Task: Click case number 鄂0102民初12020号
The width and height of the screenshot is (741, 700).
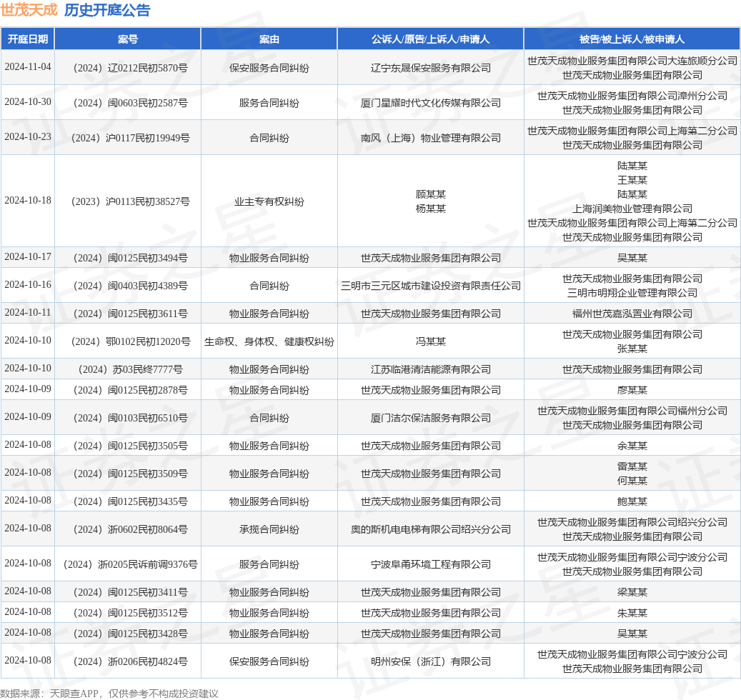Action: tap(131, 341)
